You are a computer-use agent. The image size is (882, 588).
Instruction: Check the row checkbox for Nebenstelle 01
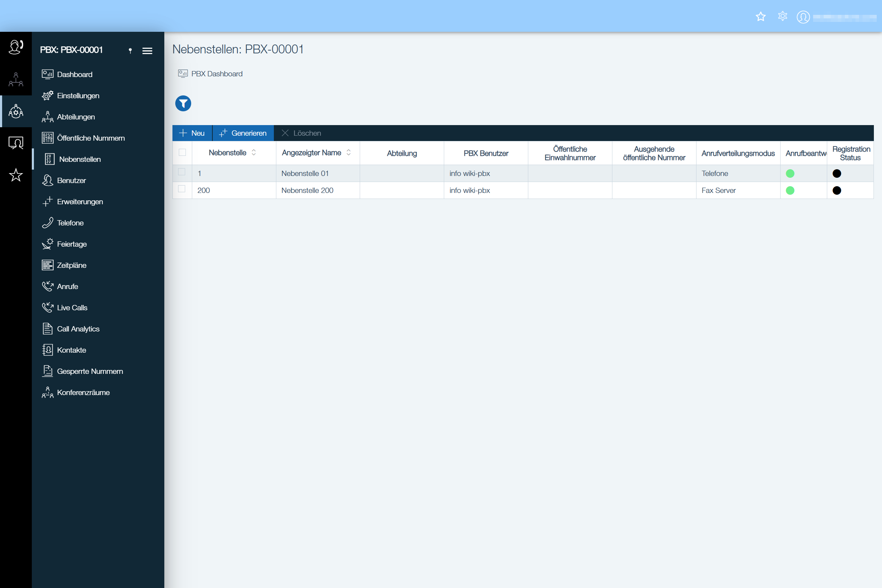182,172
